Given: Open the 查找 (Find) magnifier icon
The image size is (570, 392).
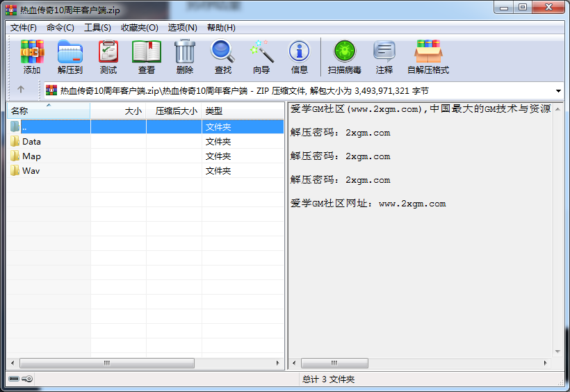Looking at the screenshot, I should [x=222, y=51].
